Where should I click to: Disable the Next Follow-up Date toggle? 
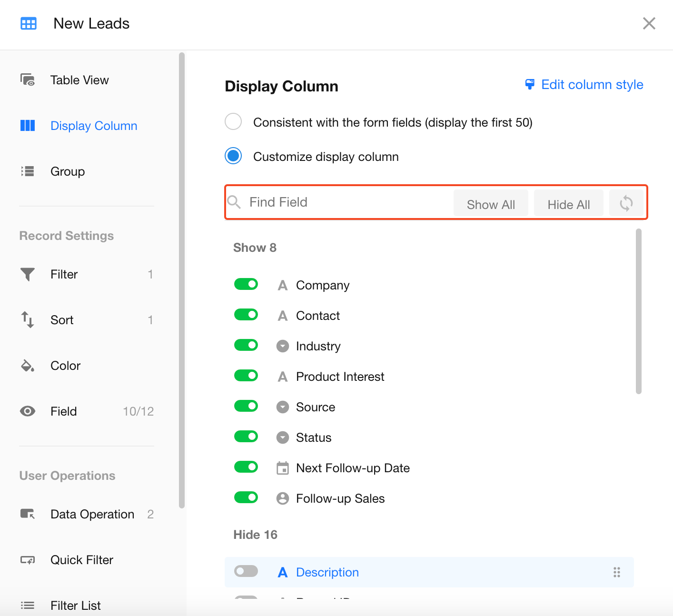246,467
